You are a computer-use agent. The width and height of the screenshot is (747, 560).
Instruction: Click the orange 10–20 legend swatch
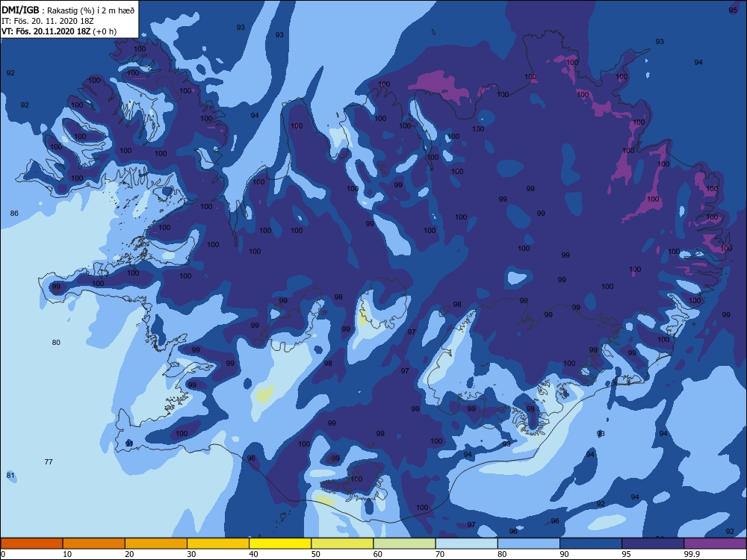click(x=94, y=544)
